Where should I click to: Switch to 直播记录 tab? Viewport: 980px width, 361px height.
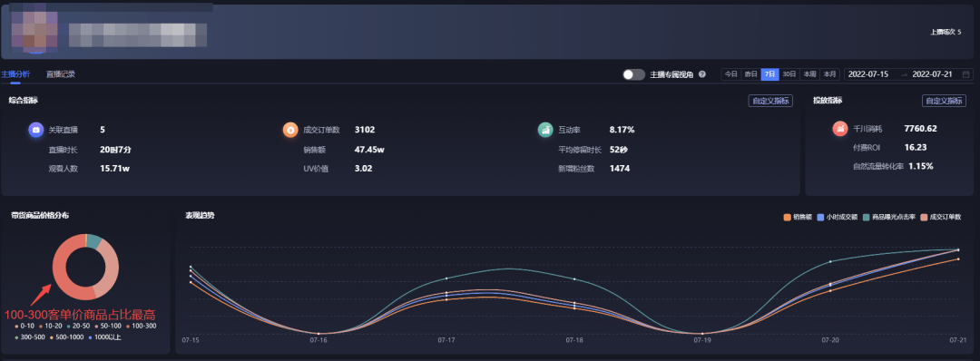point(61,74)
